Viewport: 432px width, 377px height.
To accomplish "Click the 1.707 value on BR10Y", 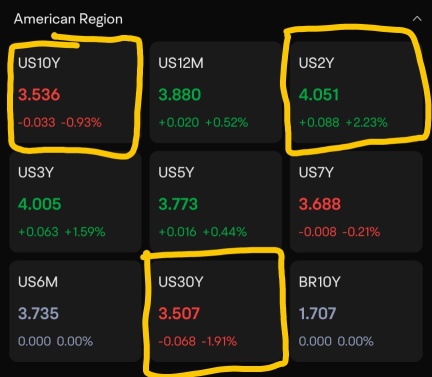I will [x=317, y=313].
